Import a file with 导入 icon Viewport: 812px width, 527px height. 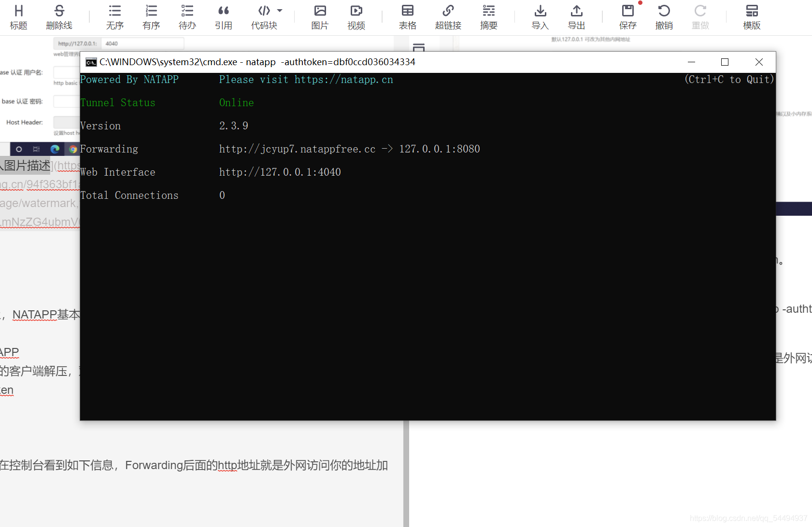pyautogui.click(x=541, y=17)
